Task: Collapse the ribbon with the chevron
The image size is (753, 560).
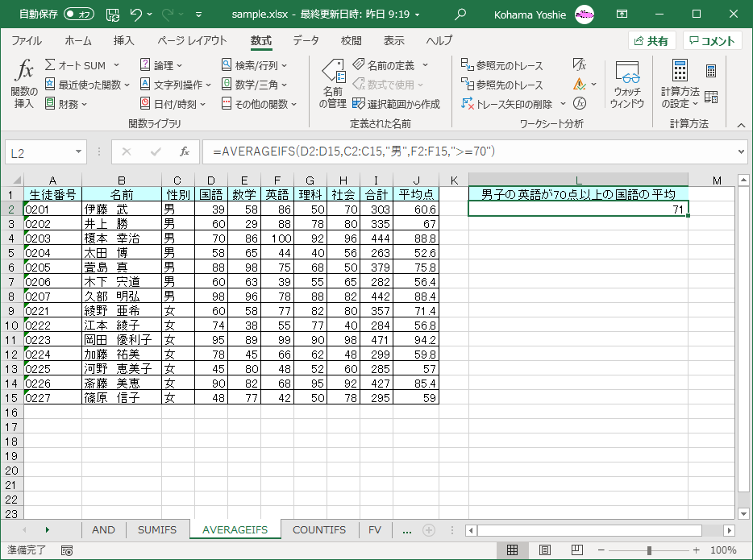Action: pos(741,125)
